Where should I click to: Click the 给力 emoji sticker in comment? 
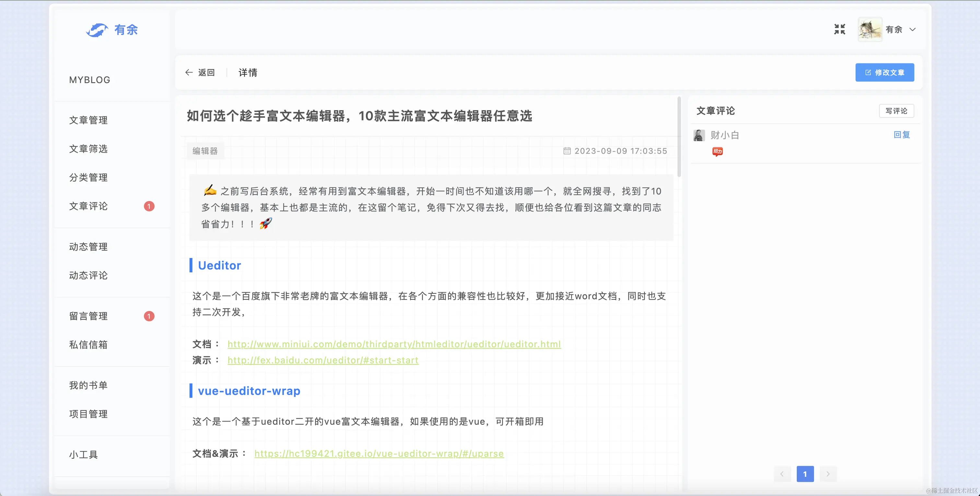[x=717, y=152]
